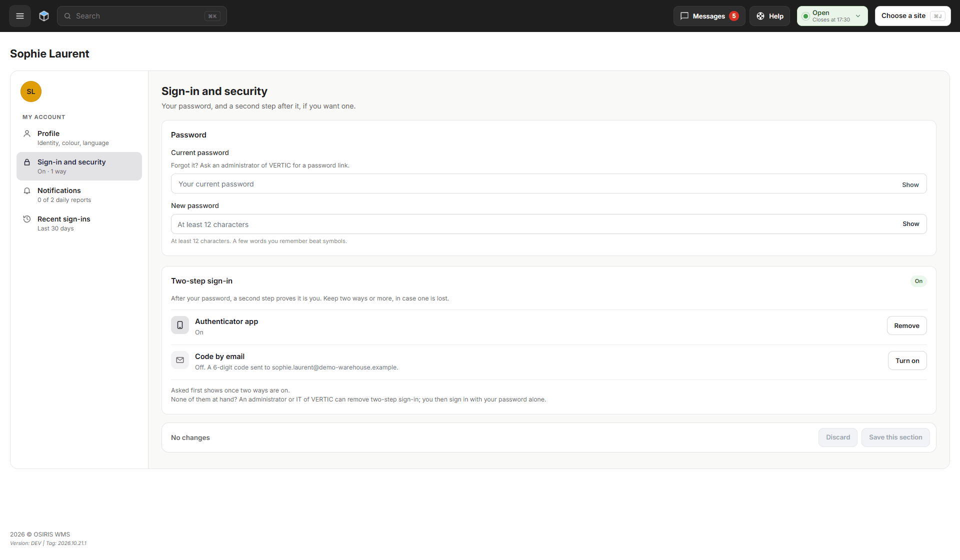Click the 'No changes' status text
960x560 pixels.
(190, 437)
